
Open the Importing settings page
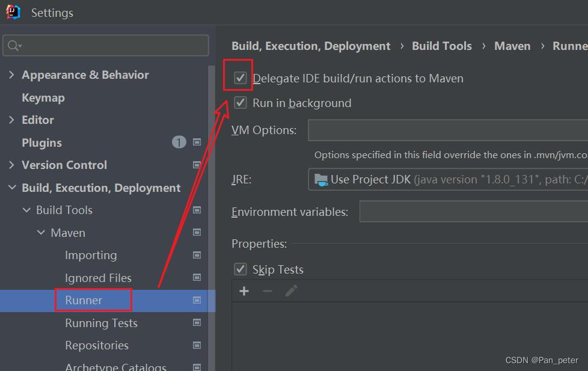91,255
